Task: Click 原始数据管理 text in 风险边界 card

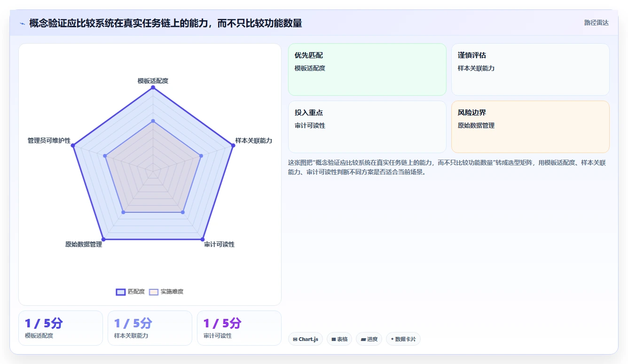Action: (476, 125)
